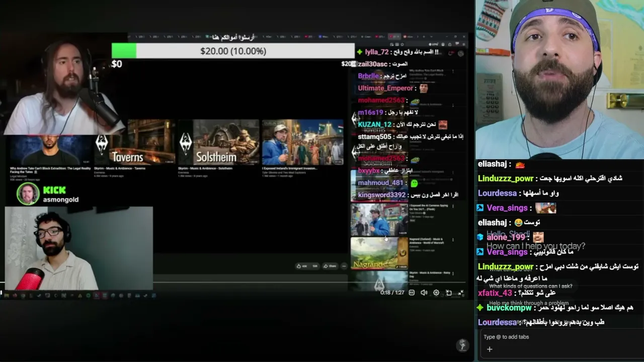Click the asmongold channel name text
The width and height of the screenshot is (644, 362).
click(61, 200)
